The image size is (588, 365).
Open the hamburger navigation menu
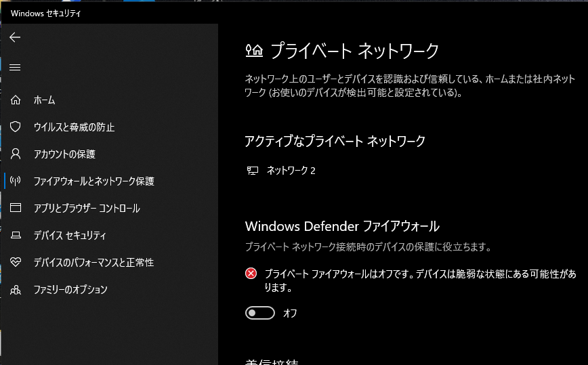pyautogui.click(x=15, y=67)
